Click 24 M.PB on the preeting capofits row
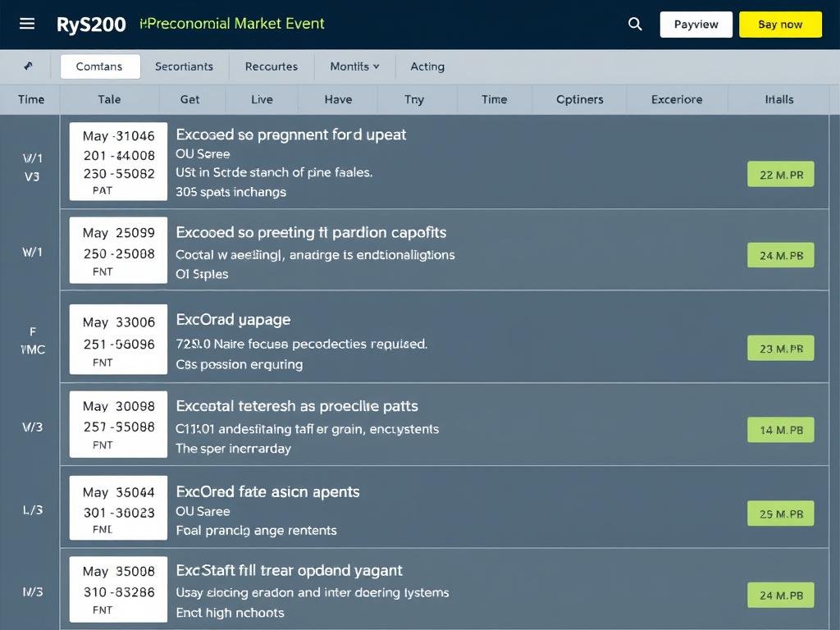 [x=780, y=255]
